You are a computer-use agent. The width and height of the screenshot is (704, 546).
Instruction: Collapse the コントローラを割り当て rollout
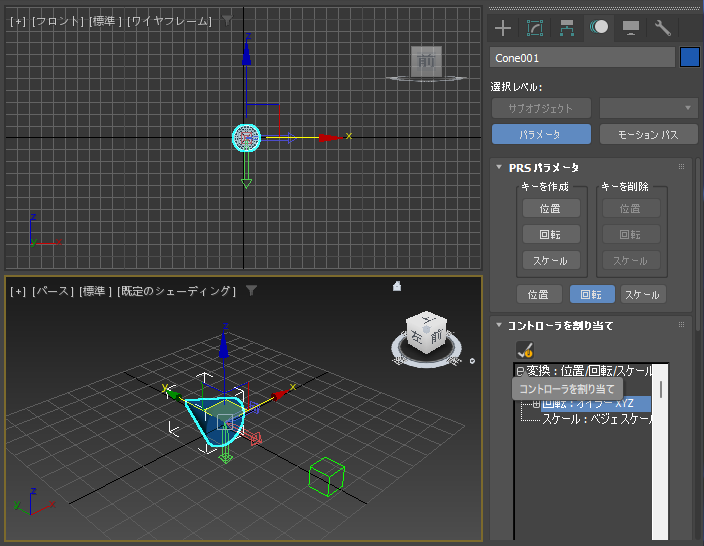(499, 325)
